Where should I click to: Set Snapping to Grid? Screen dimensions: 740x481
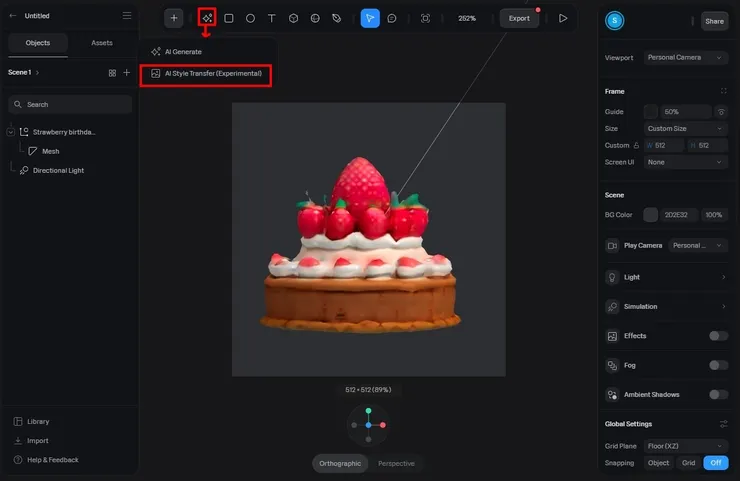click(x=689, y=463)
